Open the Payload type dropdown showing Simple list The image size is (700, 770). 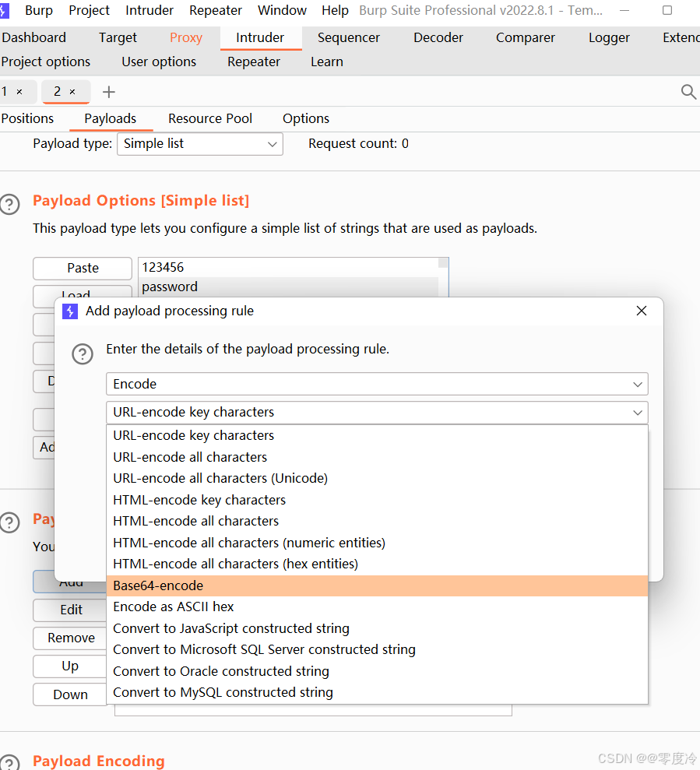pyautogui.click(x=199, y=144)
